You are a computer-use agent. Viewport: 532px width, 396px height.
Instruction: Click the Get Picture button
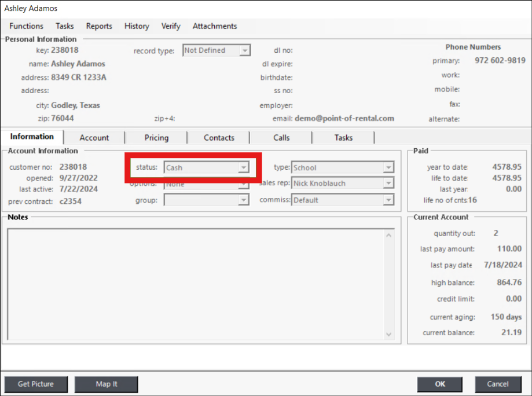click(x=36, y=384)
